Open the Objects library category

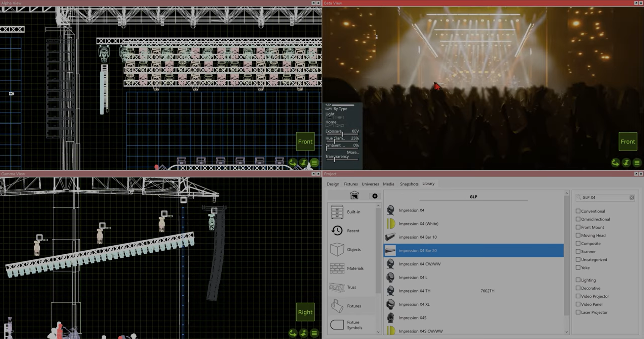point(354,250)
